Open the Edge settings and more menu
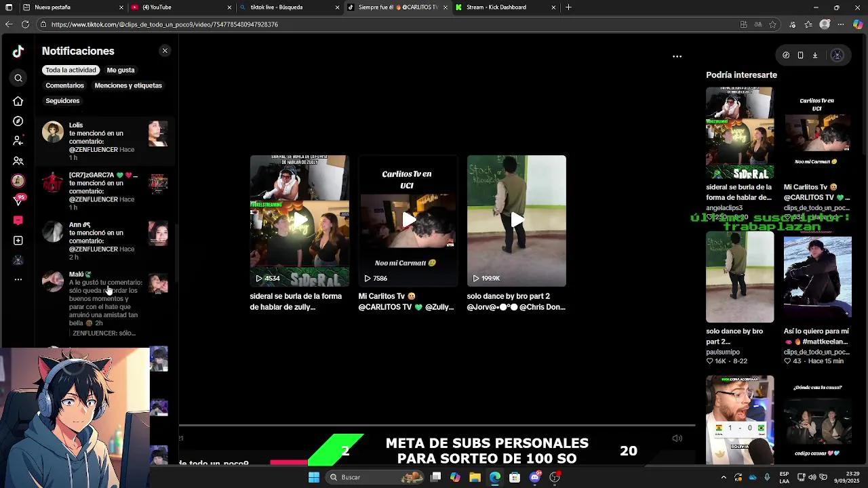This screenshot has height=488, width=868. [841, 24]
